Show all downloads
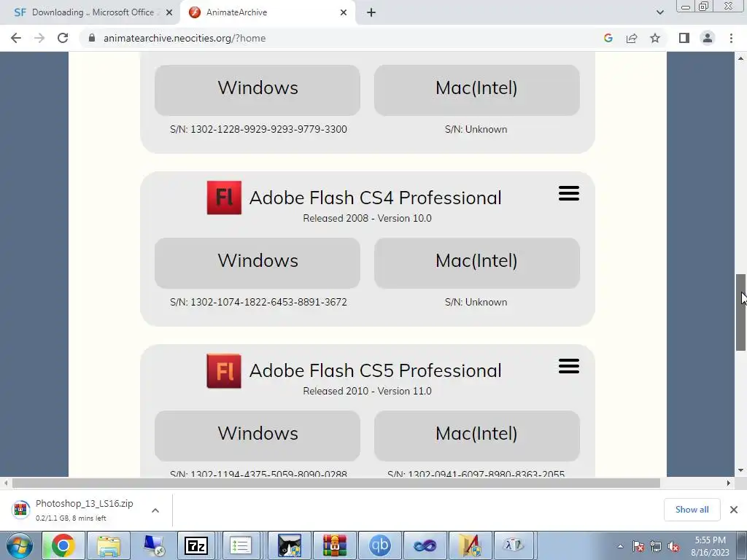This screenshot has height=560, width=747. click(692, 510)
